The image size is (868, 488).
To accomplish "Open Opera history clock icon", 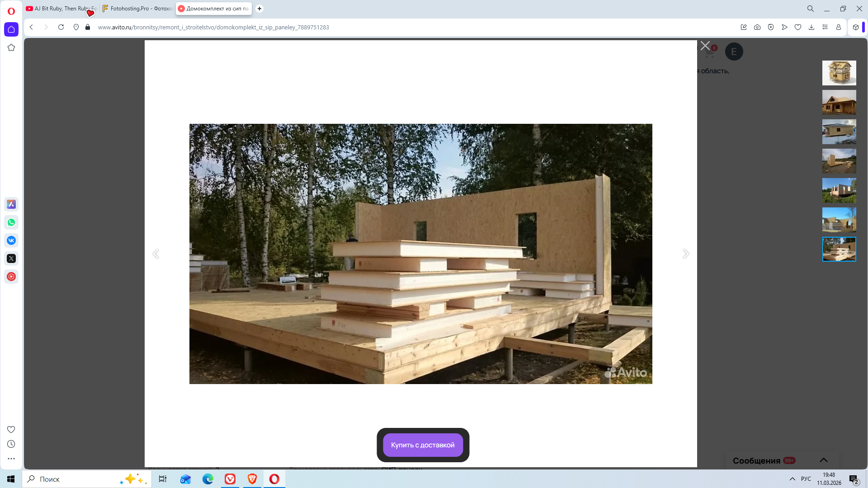I will click(x=11, y=444).
